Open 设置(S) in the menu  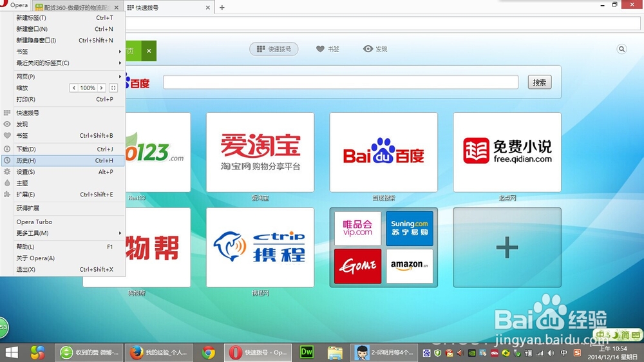[x=63, y=172]
